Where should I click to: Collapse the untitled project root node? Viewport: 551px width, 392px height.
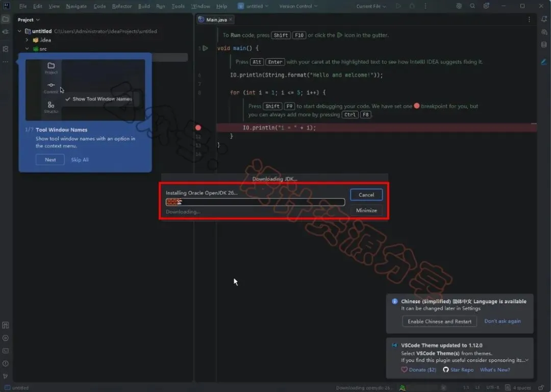click(19, 31)
